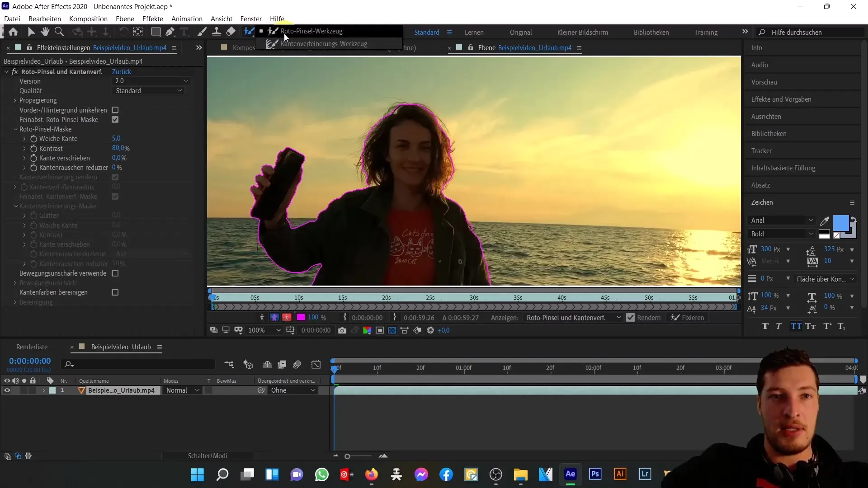Toggle motion blur icon in timeline
The image size is (868, 488).
[x=297, y=365]
